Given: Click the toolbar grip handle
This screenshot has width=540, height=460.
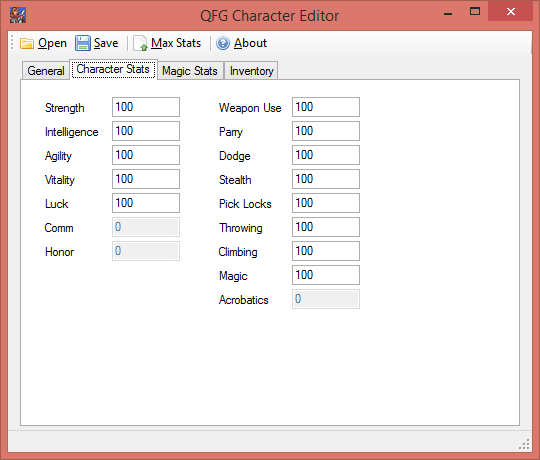Looking at the screenshot, I should [x=12, y=42].
